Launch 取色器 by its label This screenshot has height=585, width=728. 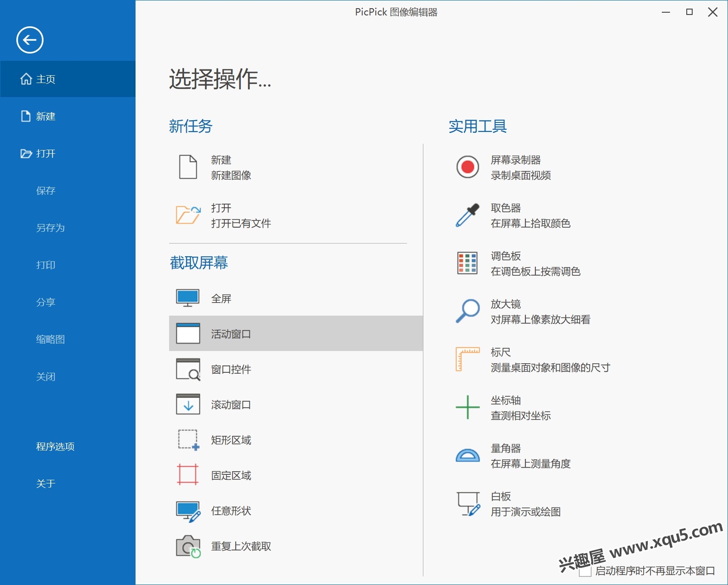click(506, 208)
